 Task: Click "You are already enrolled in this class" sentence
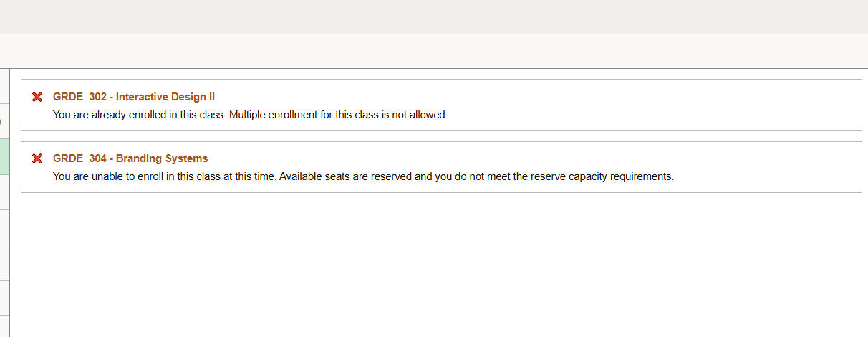tap(139, 115)
